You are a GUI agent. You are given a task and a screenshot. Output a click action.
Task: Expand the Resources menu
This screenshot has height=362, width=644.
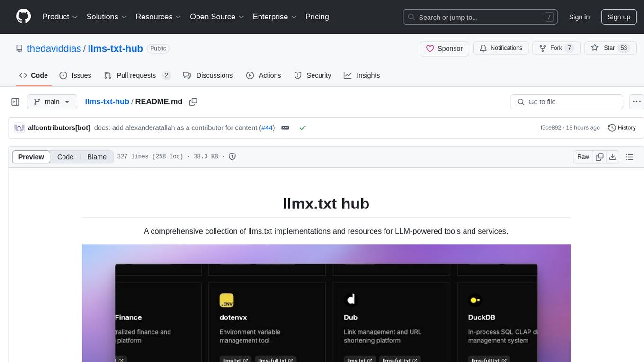[x=158, y=17]
